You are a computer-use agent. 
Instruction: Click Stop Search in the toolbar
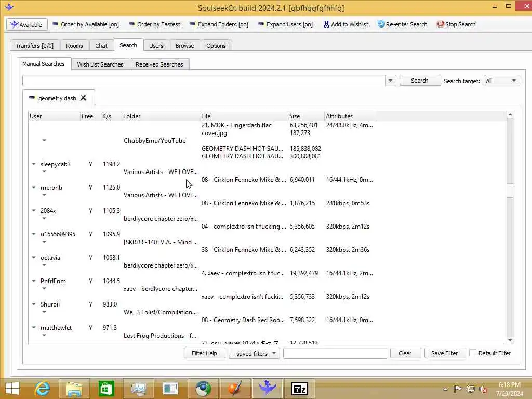tap(456, 24)
